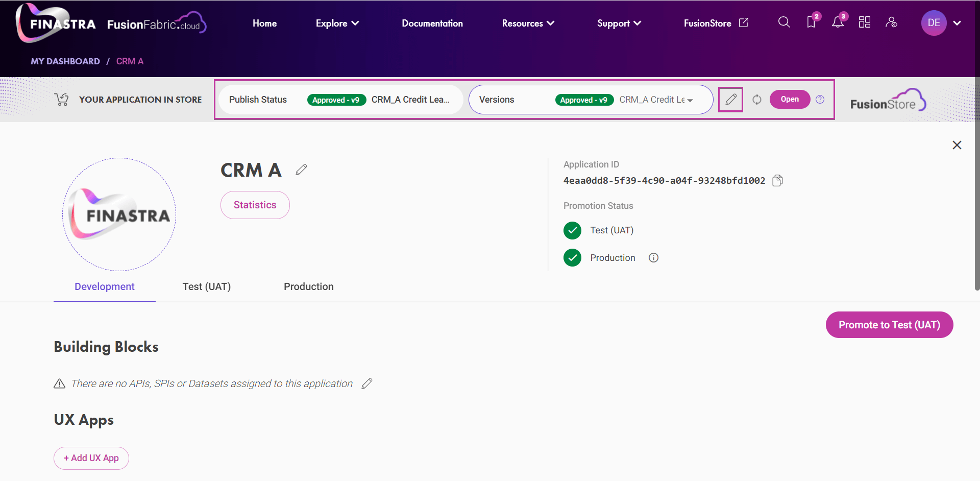Open bookmarks icon with badge 2
980x481 pixels.
coord(812,21)
